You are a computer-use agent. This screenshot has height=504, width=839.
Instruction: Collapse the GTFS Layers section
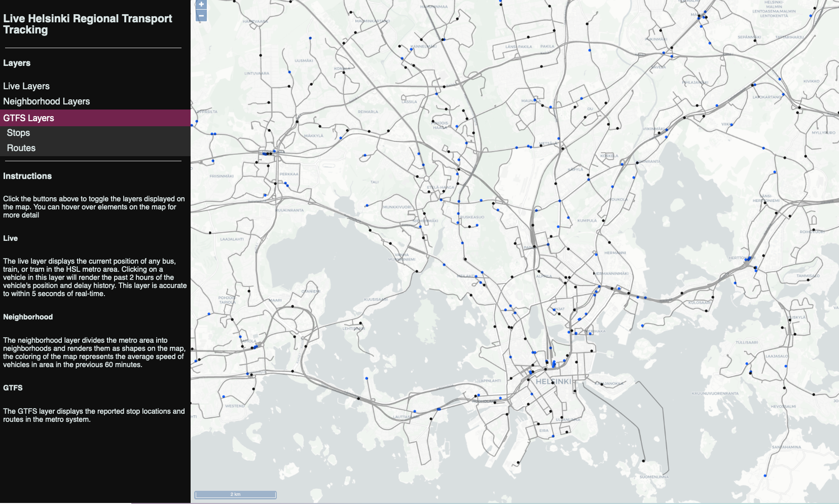95,118
